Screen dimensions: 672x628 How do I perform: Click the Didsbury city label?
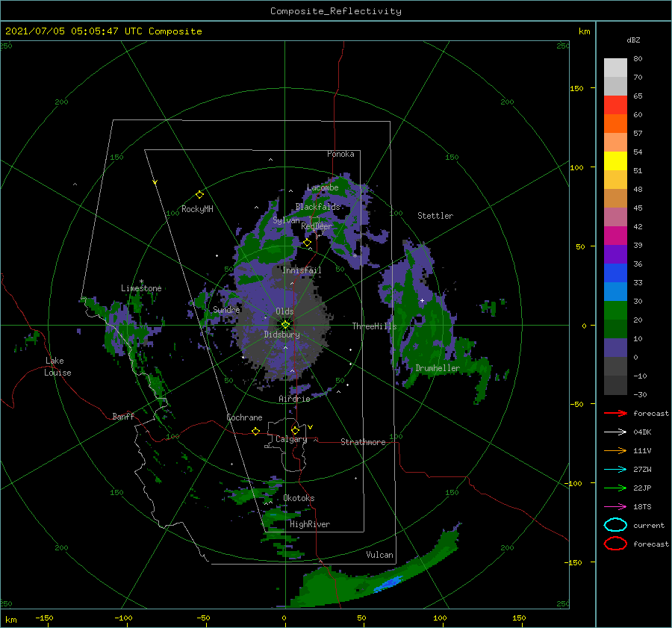tap(282, 335)
